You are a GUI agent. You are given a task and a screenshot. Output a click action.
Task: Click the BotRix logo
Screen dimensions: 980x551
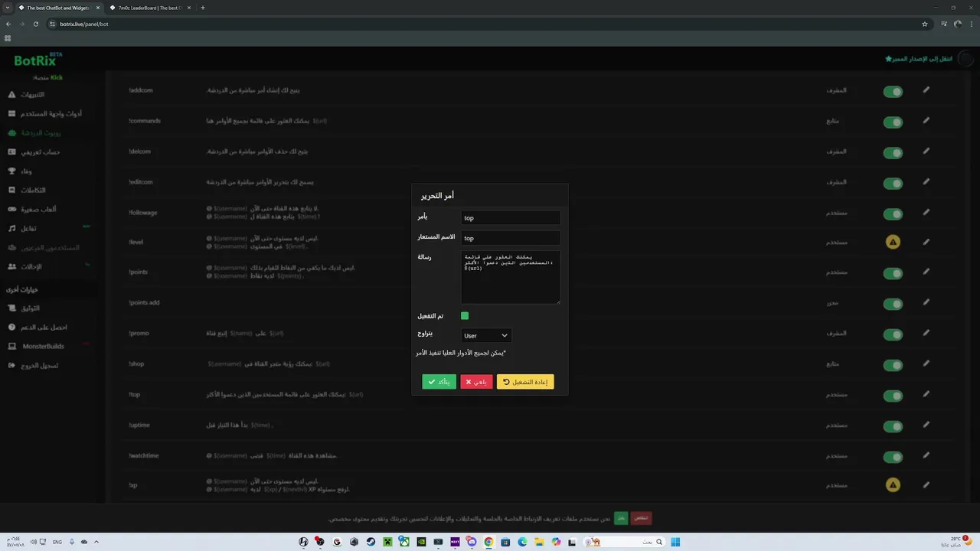coord(38,60)
